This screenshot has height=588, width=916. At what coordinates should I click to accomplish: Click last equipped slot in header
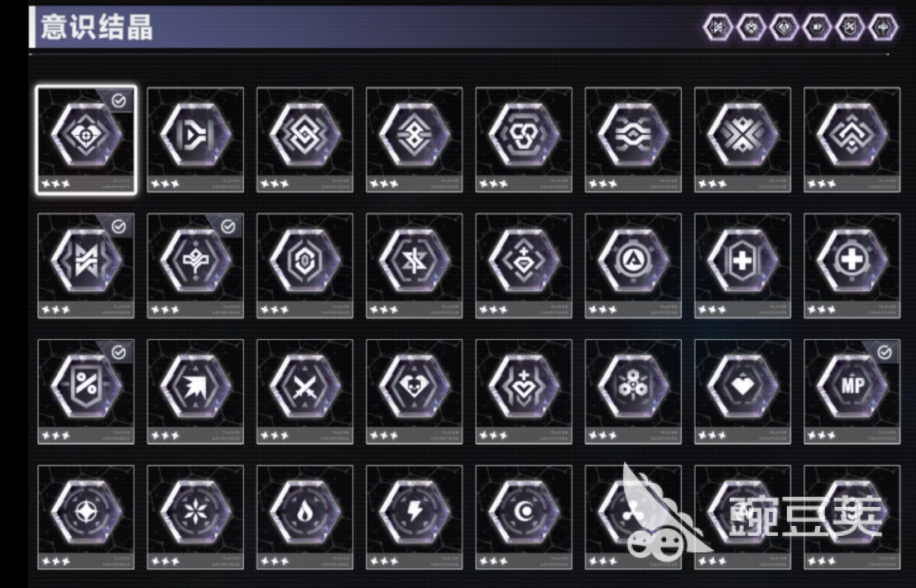coord(883,26)
